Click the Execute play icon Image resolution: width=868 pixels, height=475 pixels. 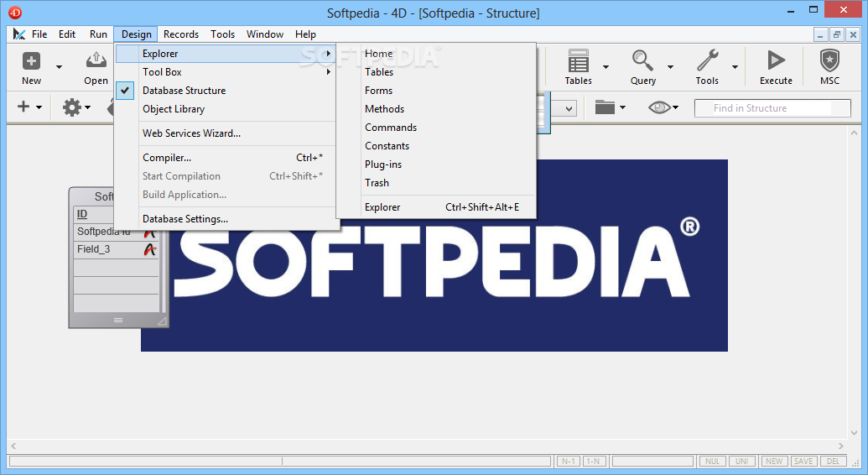click(x=776, y=60)
